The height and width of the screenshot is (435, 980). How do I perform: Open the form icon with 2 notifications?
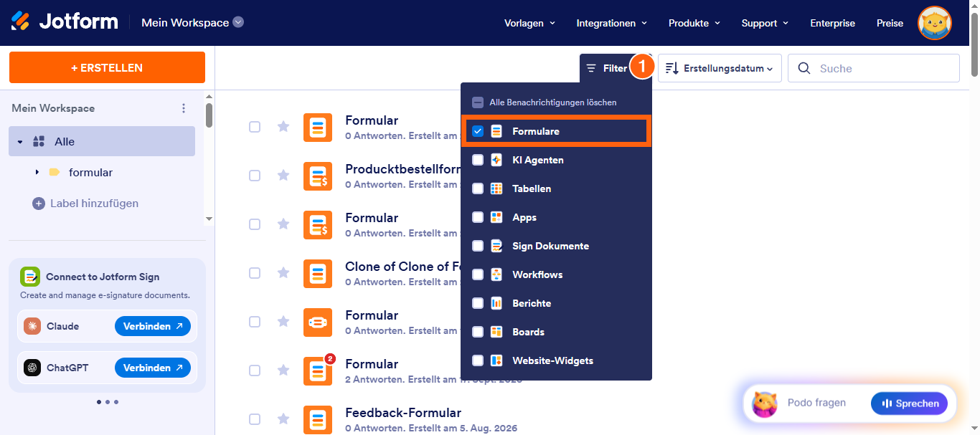[318, 371]
